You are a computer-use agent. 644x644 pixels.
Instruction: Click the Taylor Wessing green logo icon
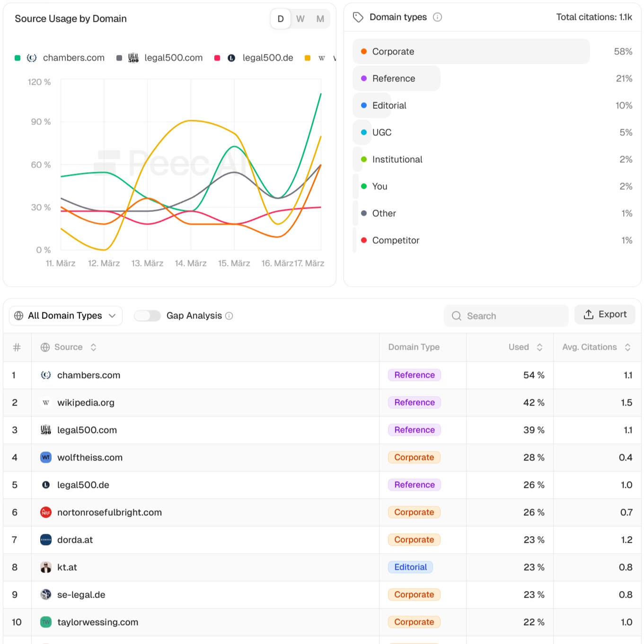pos(45,622)
